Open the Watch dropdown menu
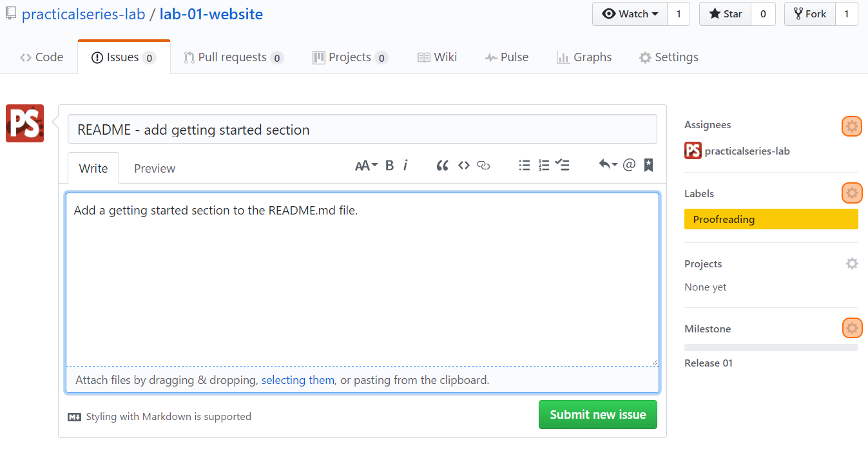This screenshot has width=868, height=449. click(630, 14)
